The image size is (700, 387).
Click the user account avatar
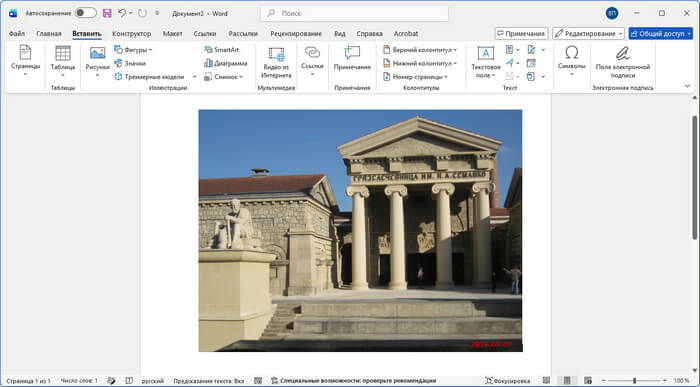click(612, 13)
